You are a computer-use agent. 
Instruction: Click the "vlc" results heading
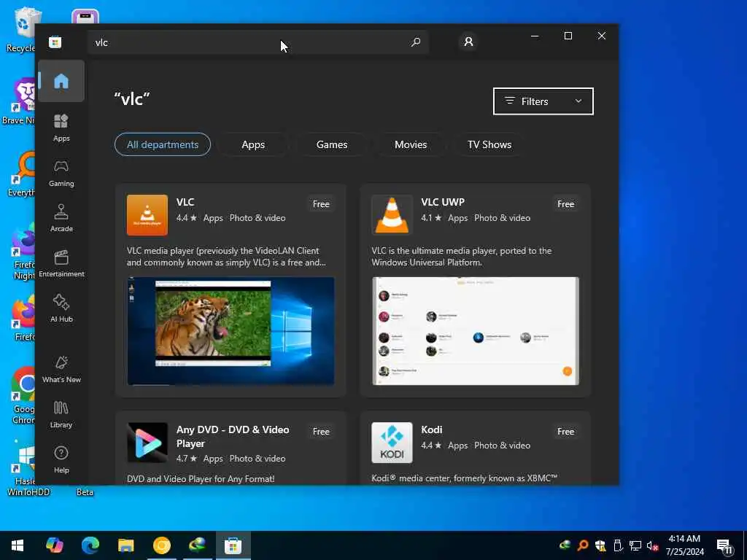coord(132,99)
